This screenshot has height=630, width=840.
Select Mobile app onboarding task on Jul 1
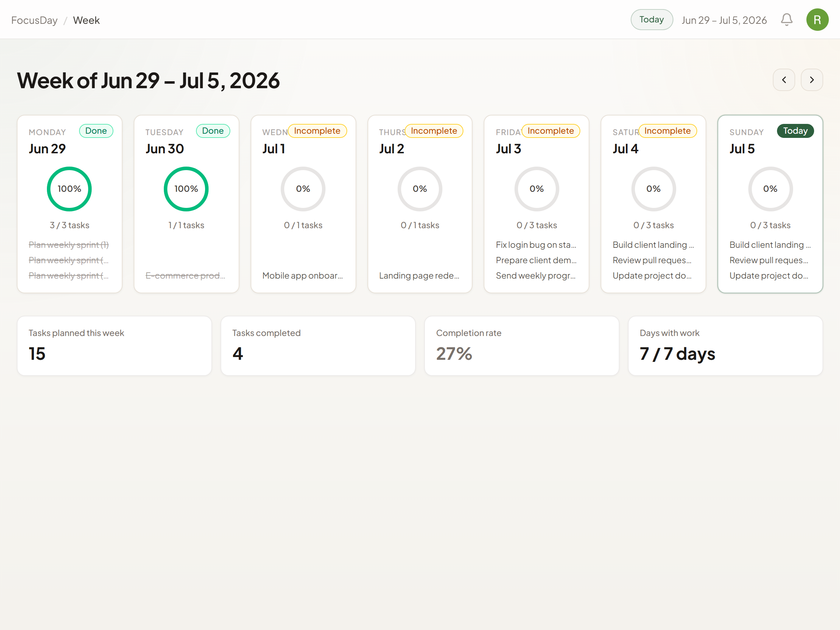[x=303, y=275]
